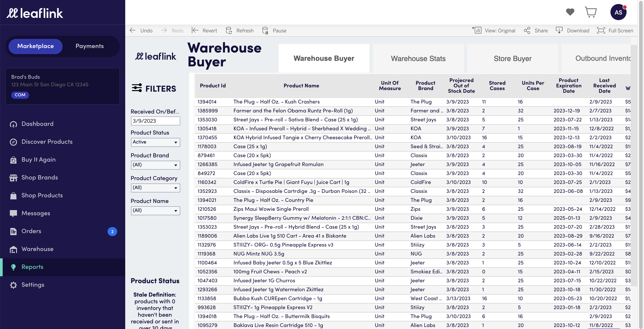This screenshot has width=644, height=329.
Task: Click the Unit Of Measure column header
Action: [390, 86]
